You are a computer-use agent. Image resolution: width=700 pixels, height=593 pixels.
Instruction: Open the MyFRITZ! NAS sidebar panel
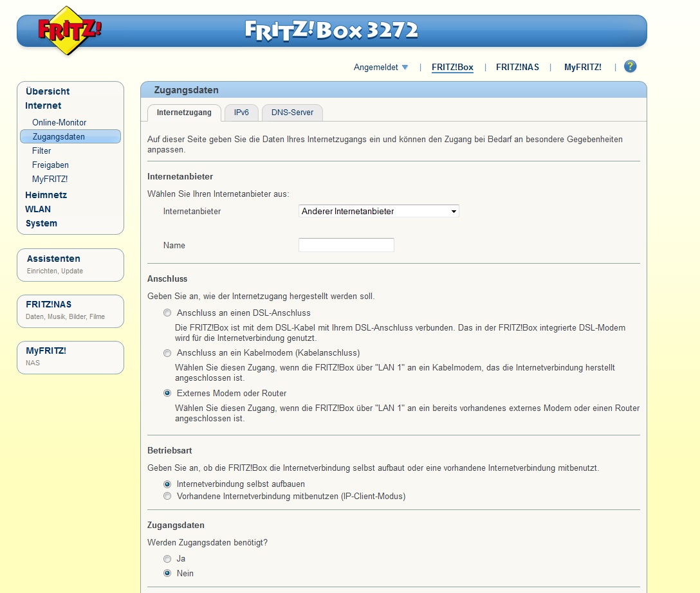click(x=71, y=358)
